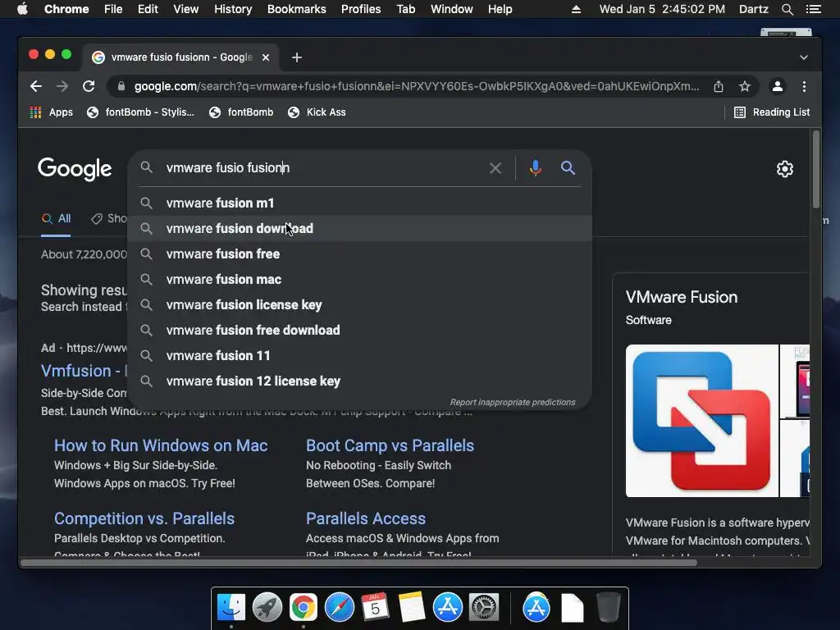Select suggestion vmware fusion 12 license key
This screenshot has width=840, height=630.
[x=360, y=381]
